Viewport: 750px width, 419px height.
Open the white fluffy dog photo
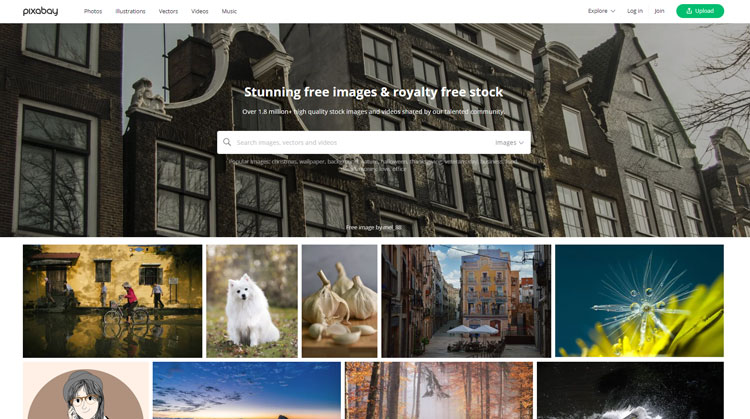tap(252, 301)
